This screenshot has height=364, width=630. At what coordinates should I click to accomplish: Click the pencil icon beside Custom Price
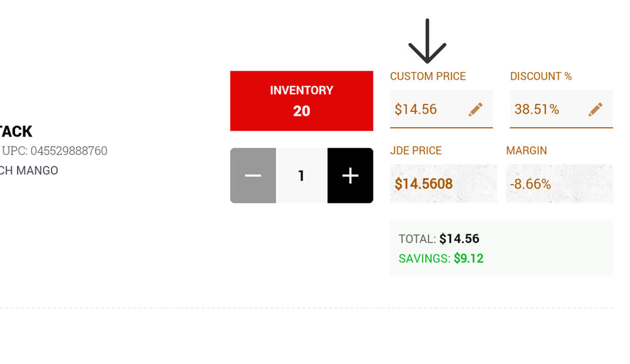(x=476, y=109)
